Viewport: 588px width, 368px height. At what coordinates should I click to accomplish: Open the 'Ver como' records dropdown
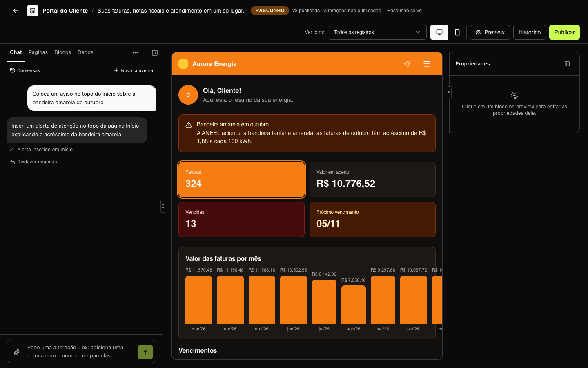pos(377,32)
